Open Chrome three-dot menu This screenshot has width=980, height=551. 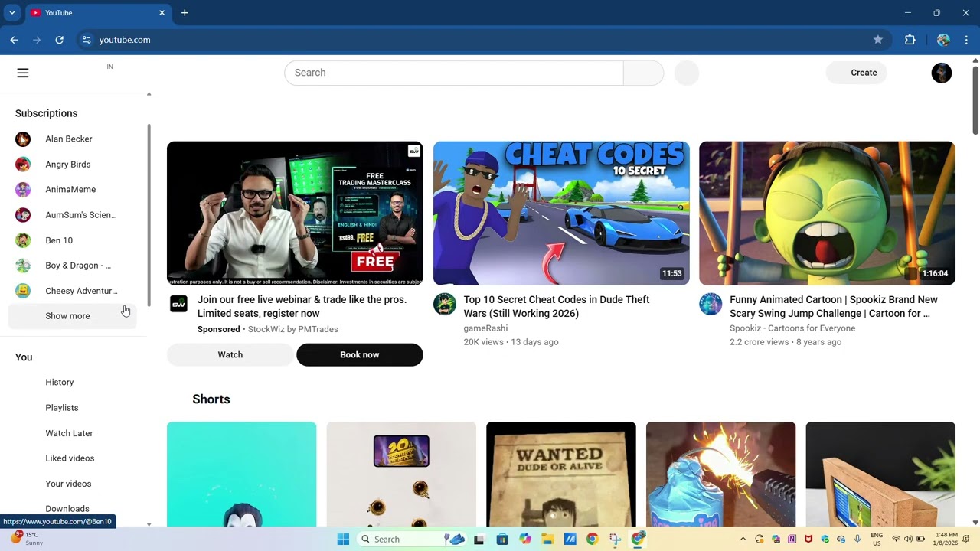[x=966, y=40]
